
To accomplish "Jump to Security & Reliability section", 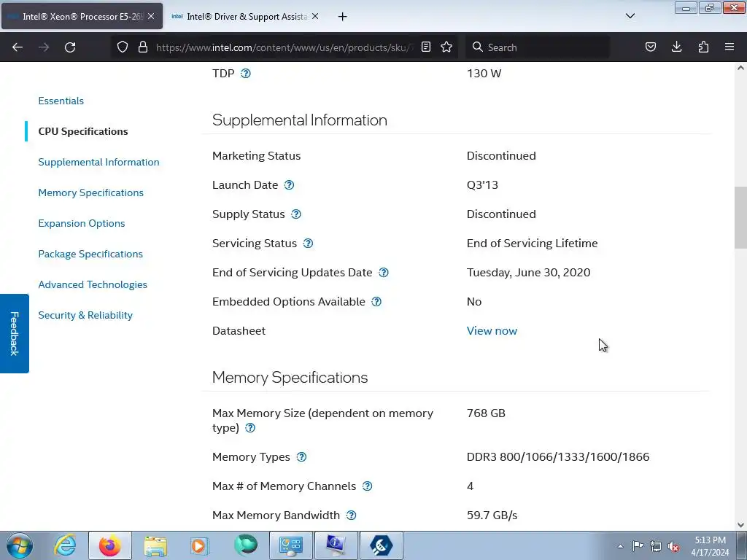I will coord(85,315).
